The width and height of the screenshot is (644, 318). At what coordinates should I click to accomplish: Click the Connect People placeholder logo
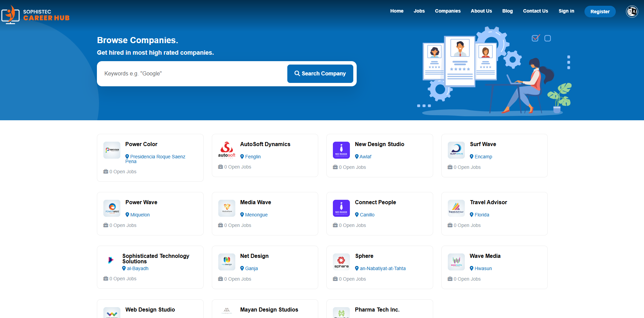click(341, 208)
